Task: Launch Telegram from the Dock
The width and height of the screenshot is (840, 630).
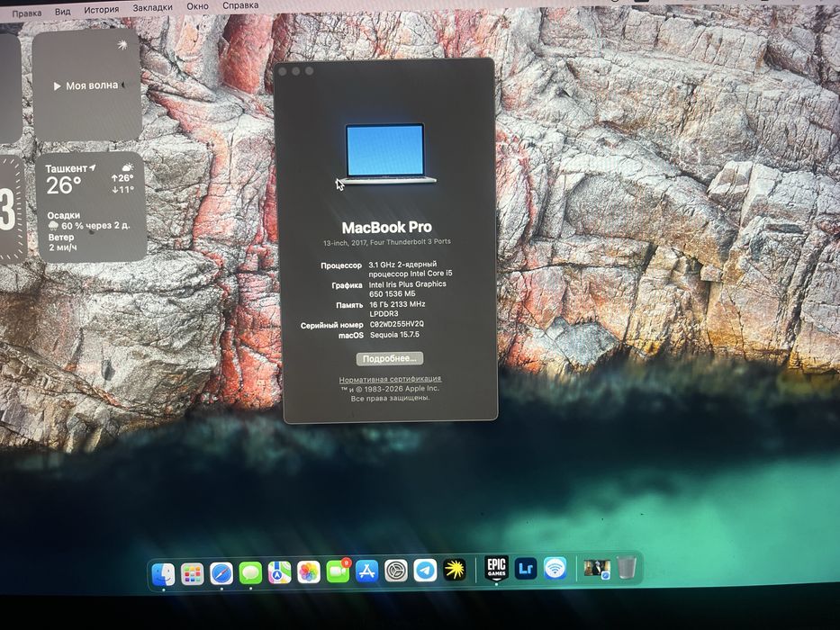Action: click(425, 570)
